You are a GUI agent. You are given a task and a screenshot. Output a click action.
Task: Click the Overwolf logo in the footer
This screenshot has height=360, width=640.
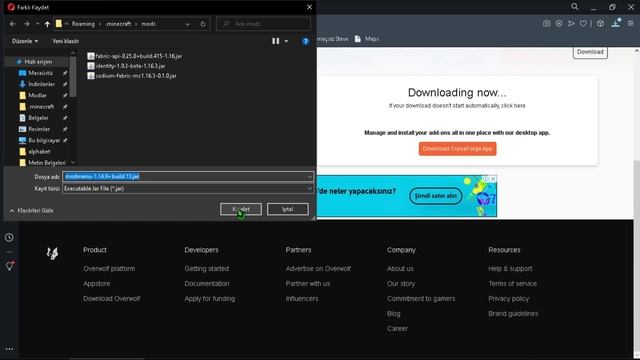click(x=52, y=253)
